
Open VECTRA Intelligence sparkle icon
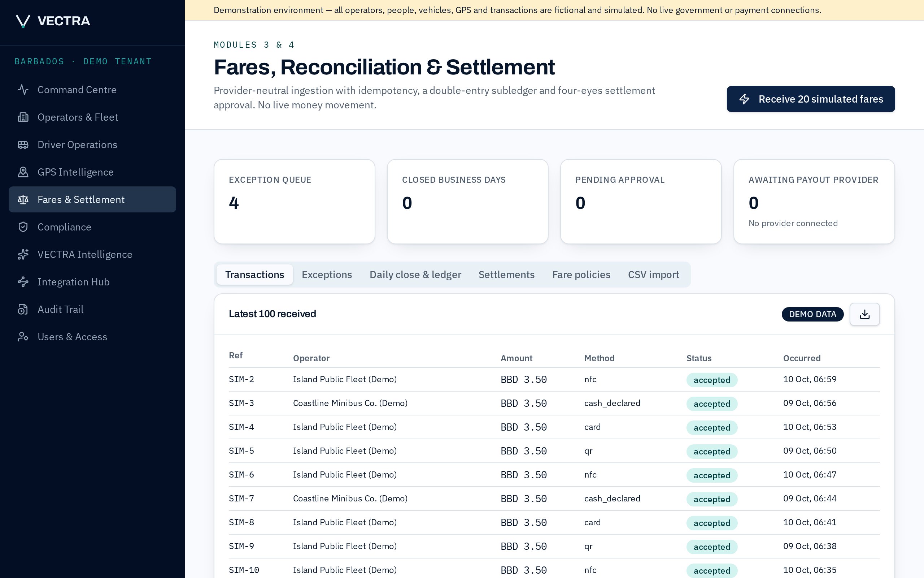[23, 255]
